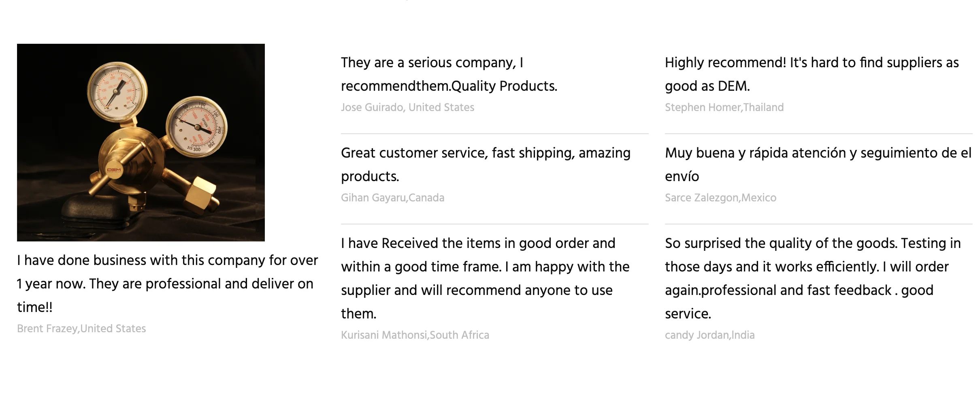Click the red DEM logo on the regulator
Image resolution: width=980 pixels, height=393 pixels.
click(114, 170)
